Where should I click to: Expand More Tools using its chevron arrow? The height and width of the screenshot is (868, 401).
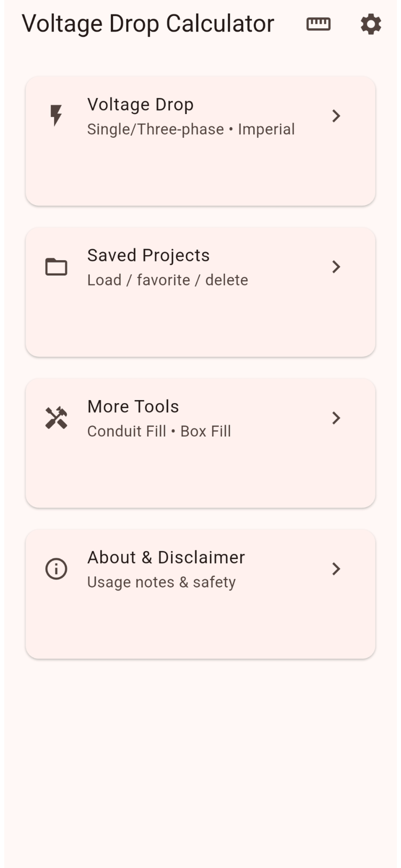coord(336,418)
